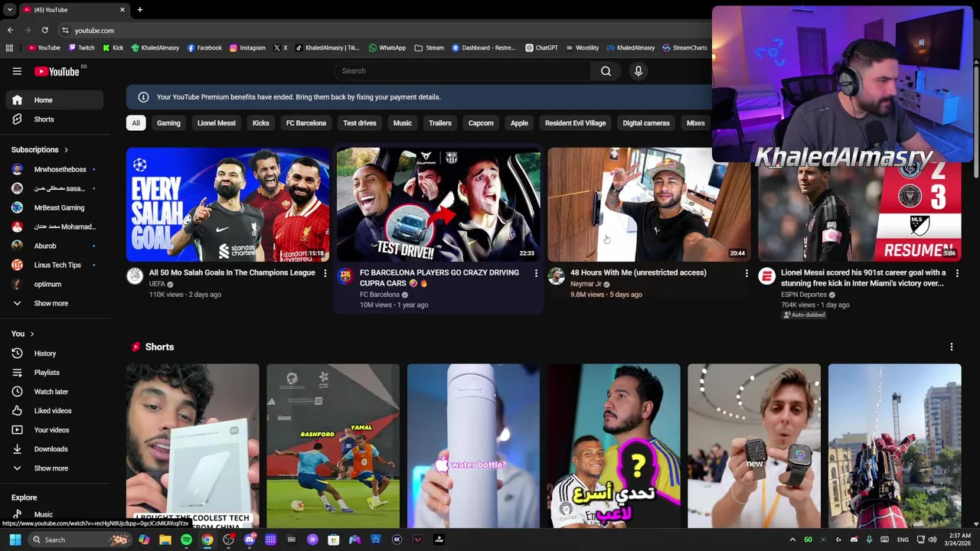Open options menu for Lionel Messi 901st goal video
This screenshot has height=551, width=980.
[x=957, y=273]
